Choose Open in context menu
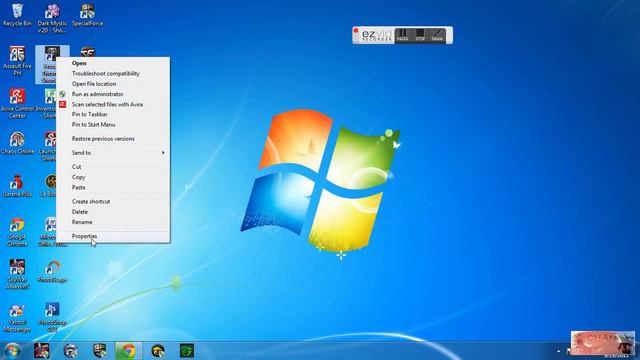 click(x=113, y=63)
